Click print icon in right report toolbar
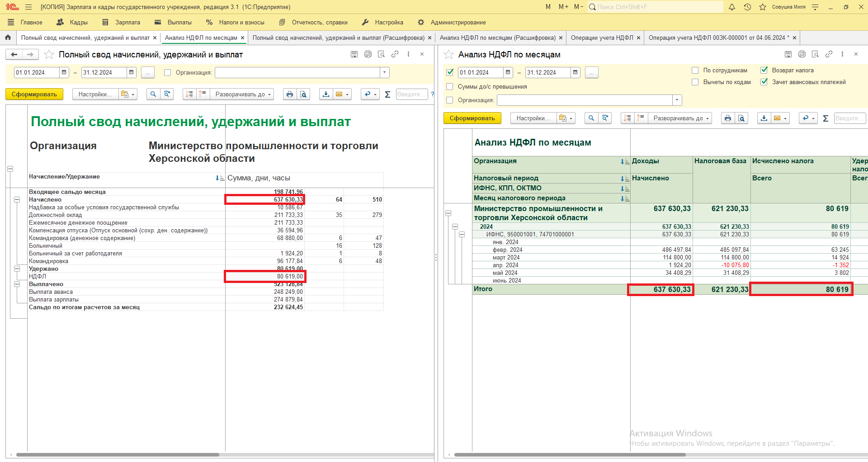This screenshot has width=868, height=462. pos(727,118)
